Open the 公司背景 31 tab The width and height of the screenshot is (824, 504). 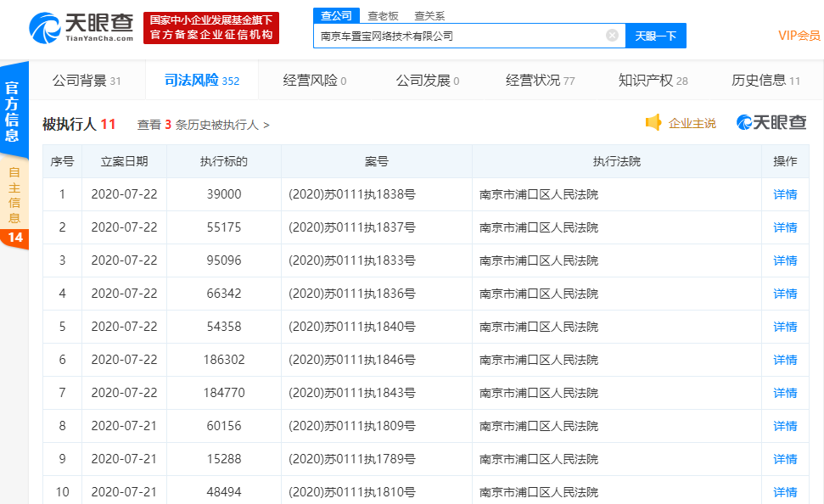pyautogui.click(x=87, y=81)
